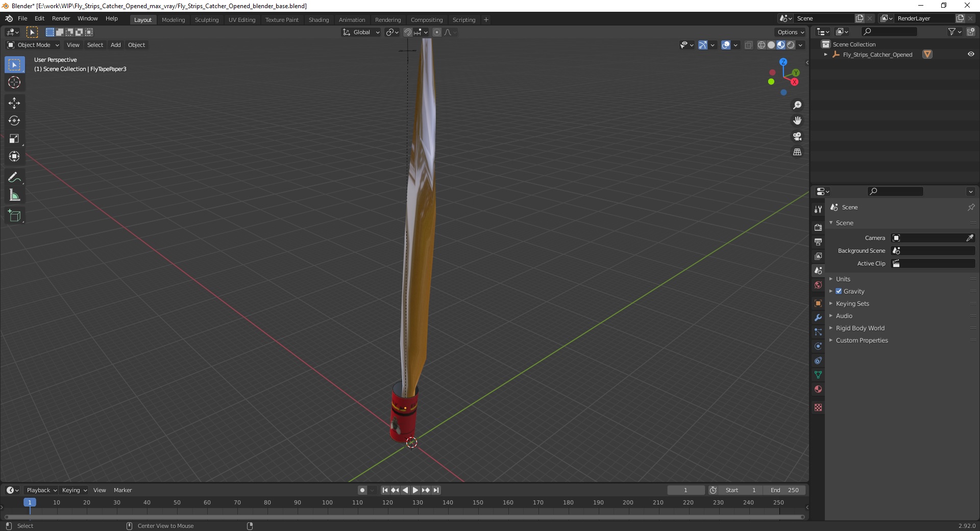Viewport: 980px width, 531px height.
Task: Hide Fly_Strips_Catcher_Opened collection in viewport
Action: pos(971,54)
